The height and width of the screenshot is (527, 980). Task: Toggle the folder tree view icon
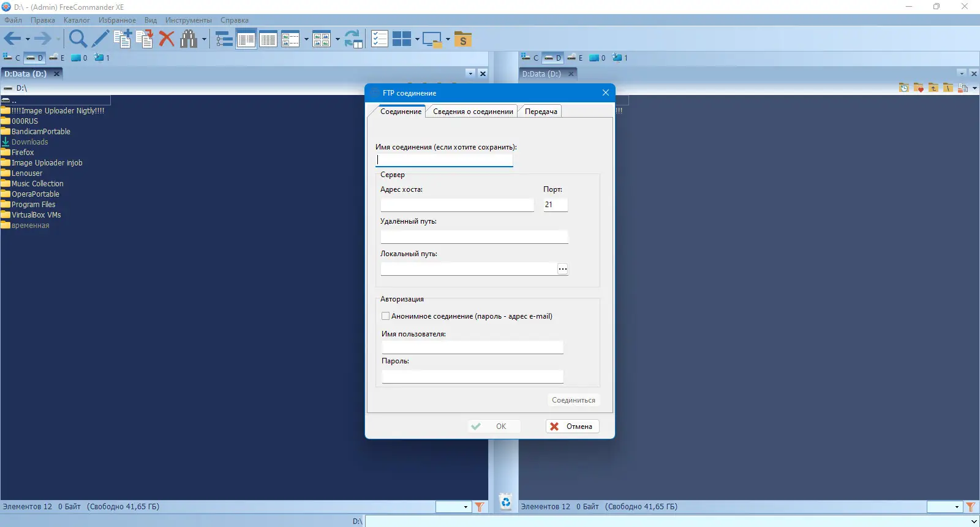pos(224,39)
